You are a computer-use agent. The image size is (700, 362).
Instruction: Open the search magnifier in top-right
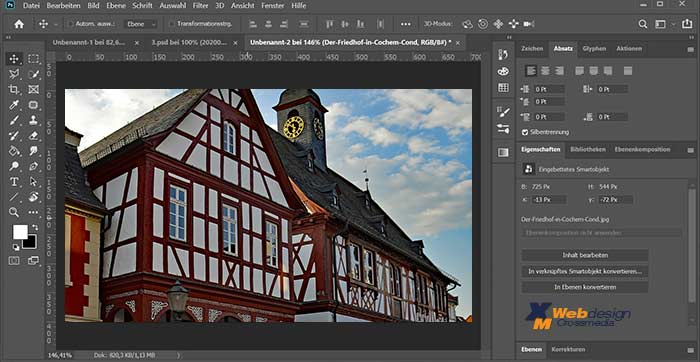(x=642, y=24)
